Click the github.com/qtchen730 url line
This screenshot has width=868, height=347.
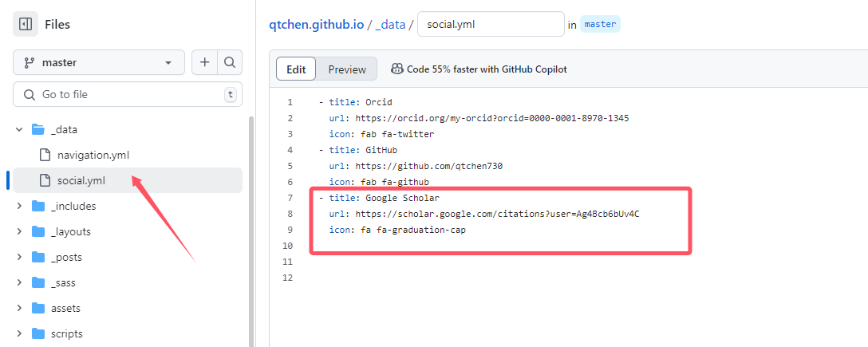tap(416, 166)
